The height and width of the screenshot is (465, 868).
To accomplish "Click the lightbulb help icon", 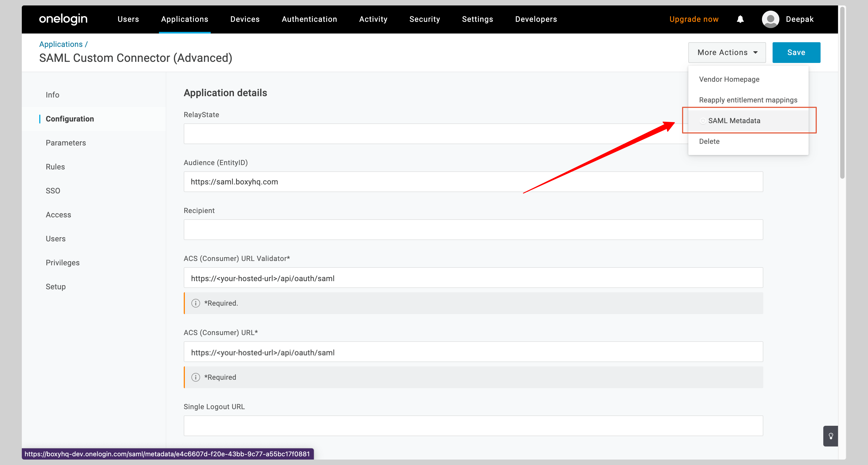I will [x=831, y=436].
